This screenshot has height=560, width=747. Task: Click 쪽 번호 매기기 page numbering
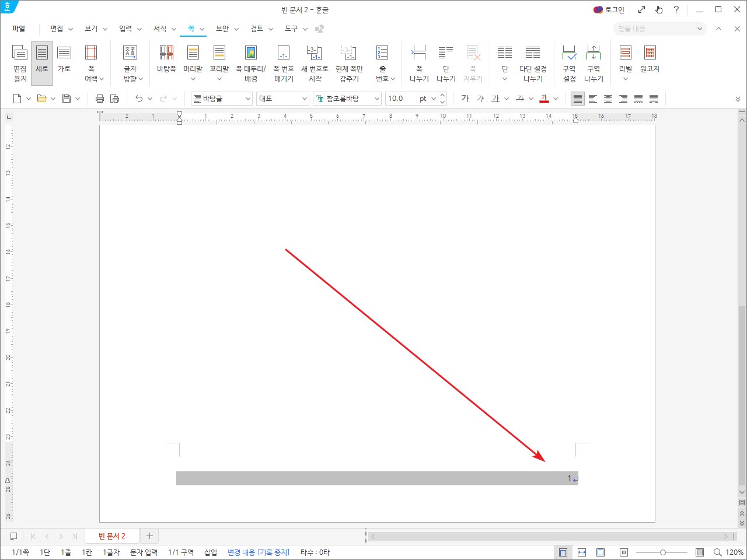coord(284,64)
